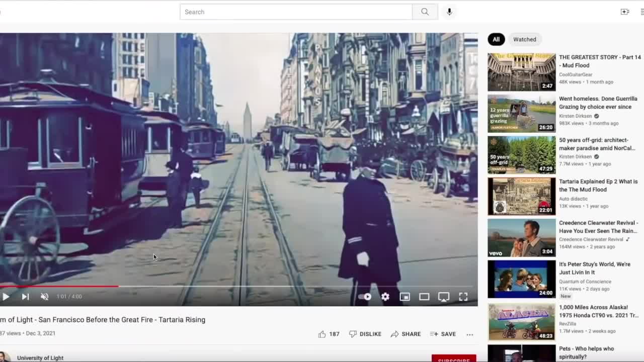Skip to next video with the next button
Viewport: 644px width, 362px height.
25,297
